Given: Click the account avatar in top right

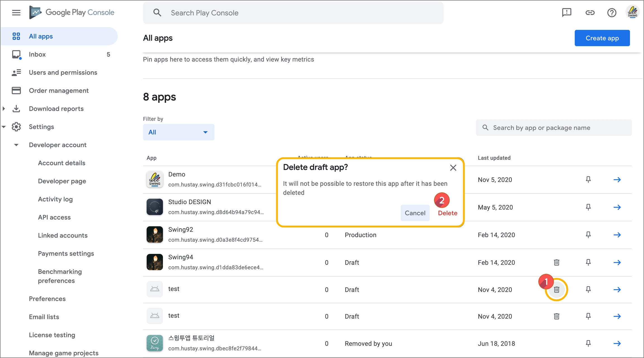Looking at the screenshot, I should click(632, 13).
